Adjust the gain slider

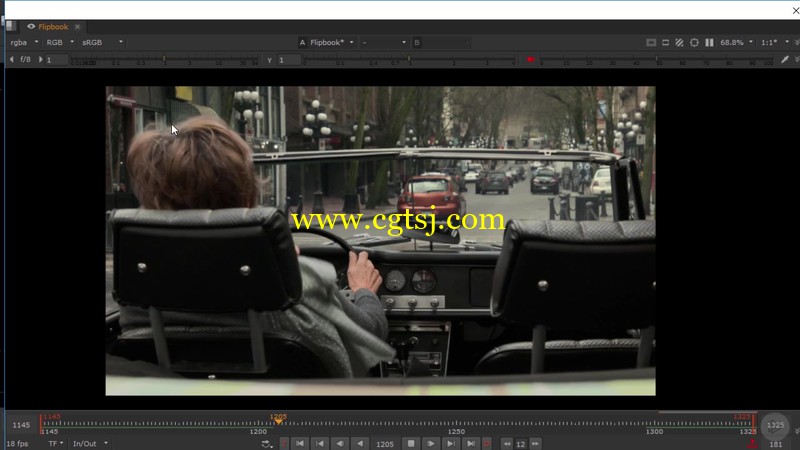coord(165,60)
